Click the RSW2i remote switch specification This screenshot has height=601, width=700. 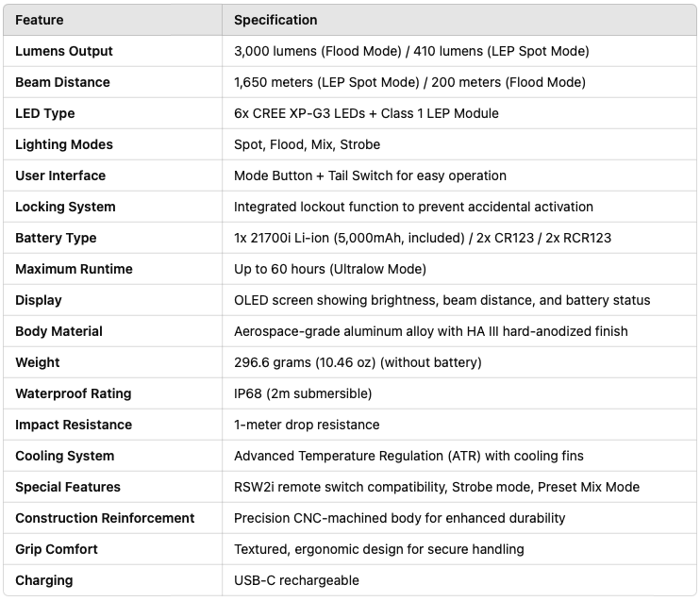(436, 487)
